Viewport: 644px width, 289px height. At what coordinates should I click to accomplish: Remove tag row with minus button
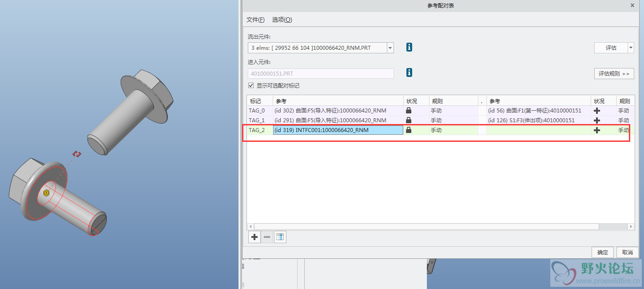pos(267,237)
